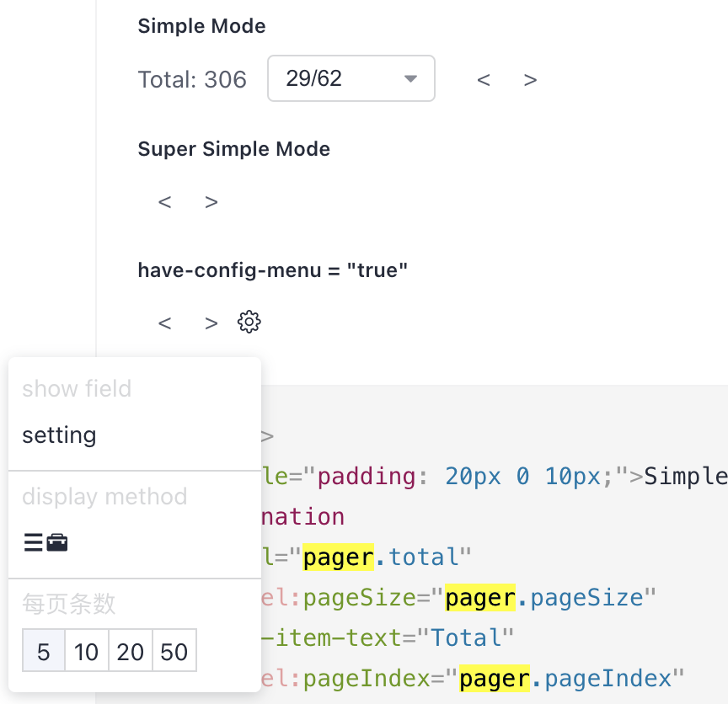
Task: Click previous arrow under Super Simple Mode
Action: click(x=165, y=202)
